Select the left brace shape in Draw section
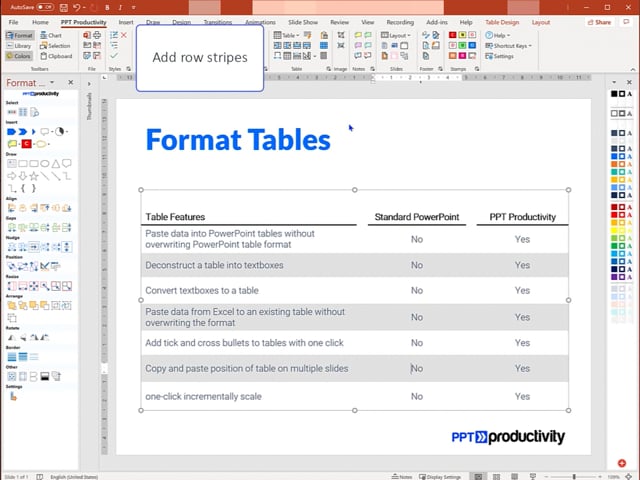This screenshot has width=640, height=480. [23, 188]
